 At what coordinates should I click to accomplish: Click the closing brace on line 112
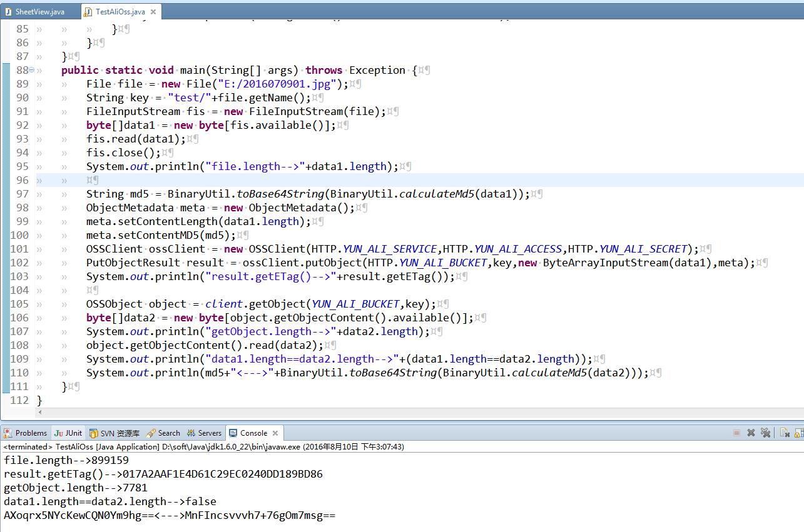(x=40, y=400)
